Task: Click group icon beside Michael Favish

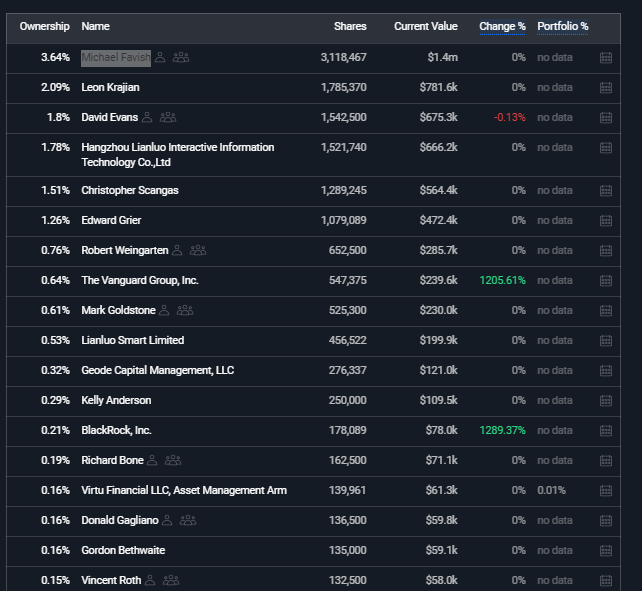Action: tap(181, 57)
